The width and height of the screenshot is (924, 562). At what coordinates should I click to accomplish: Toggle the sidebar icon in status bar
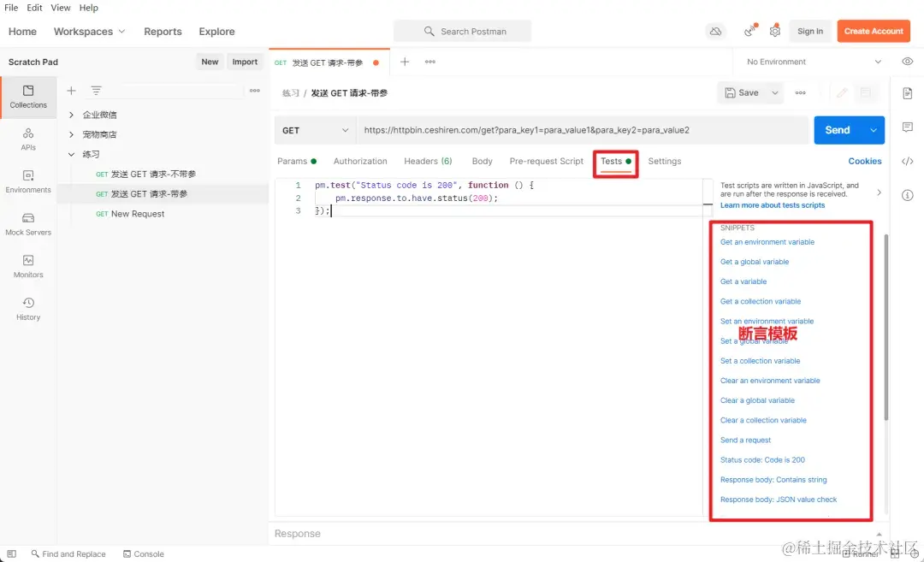(12, 553)
